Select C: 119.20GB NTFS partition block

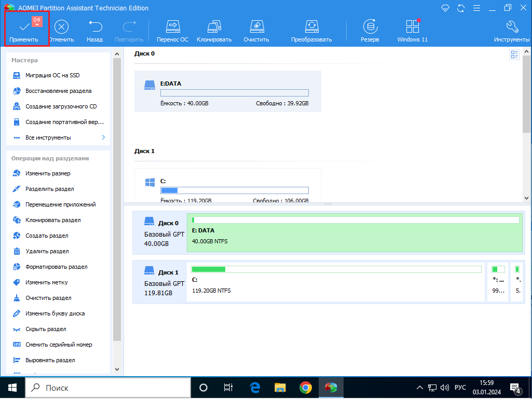coord(336,282)
